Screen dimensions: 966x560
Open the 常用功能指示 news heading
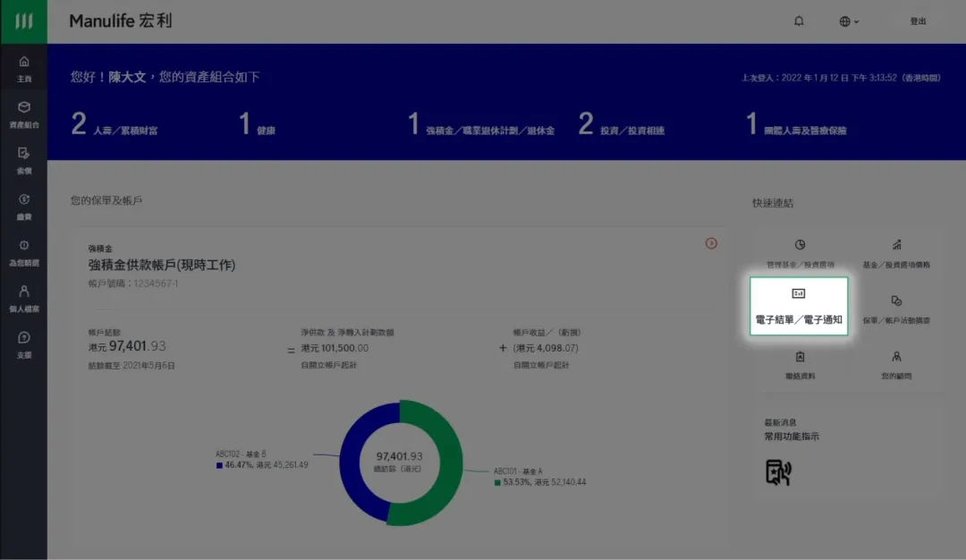pyautogui.click(x=792, y=437)
